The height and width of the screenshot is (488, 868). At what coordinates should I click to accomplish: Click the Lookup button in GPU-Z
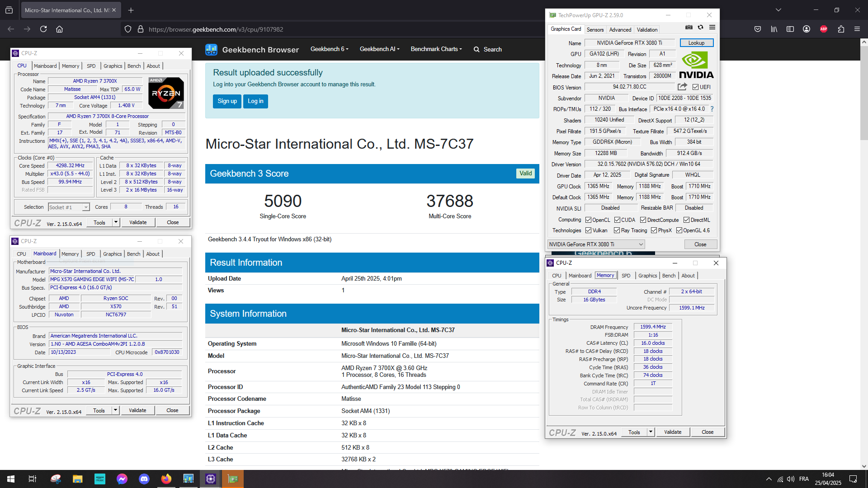696,43
